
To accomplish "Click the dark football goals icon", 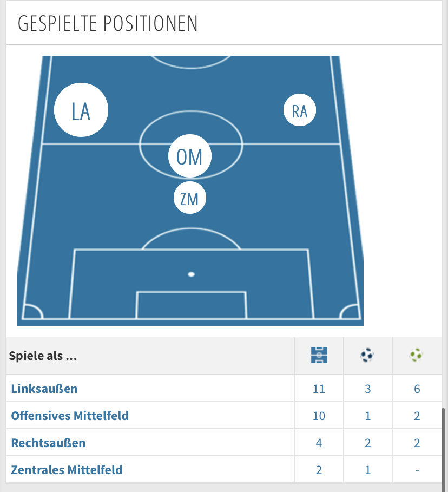I will [x=367, y=355].
